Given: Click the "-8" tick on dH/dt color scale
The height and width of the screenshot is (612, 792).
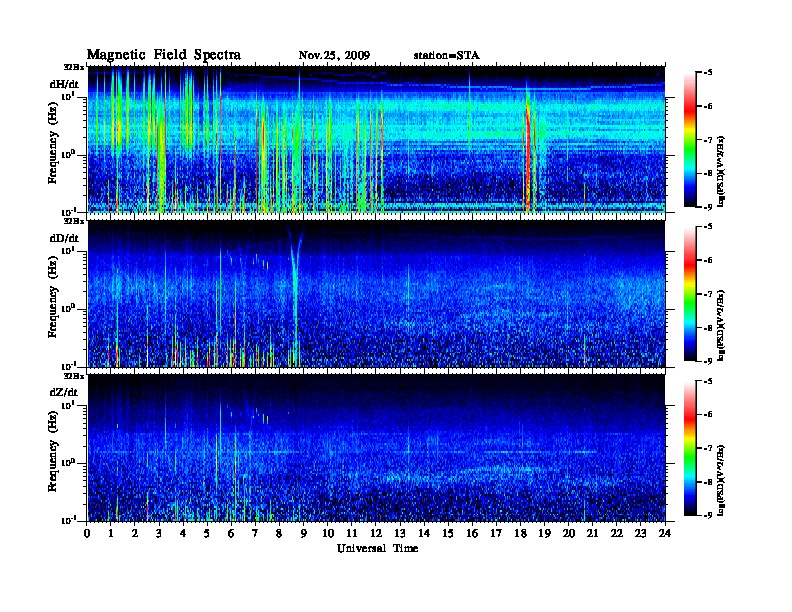Looking at the screenshot, I should pyautogui.click(x=708, y=173).
